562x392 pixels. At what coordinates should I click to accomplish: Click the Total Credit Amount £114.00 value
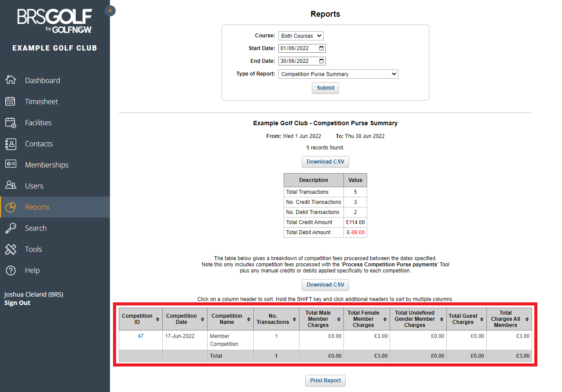pos(355,222)
